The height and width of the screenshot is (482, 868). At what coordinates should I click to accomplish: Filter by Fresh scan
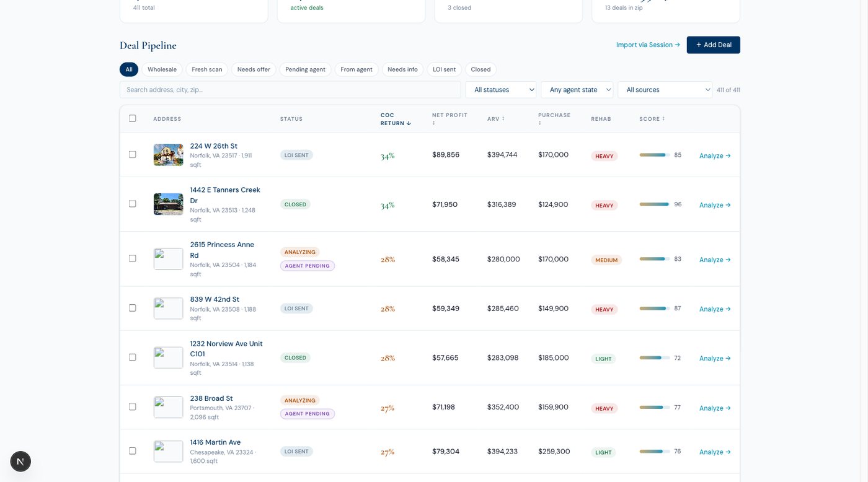207,69
